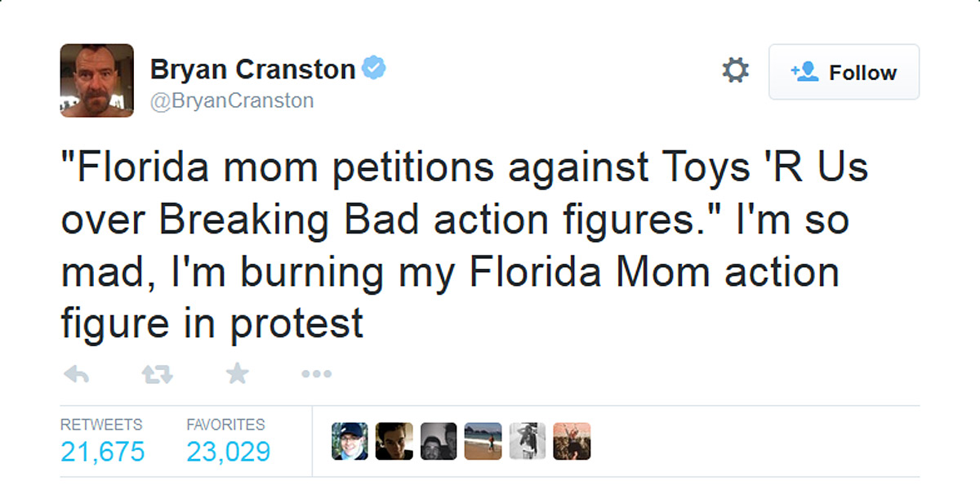Click the beach photo user avatar
Screen dimensions: 980x490
coord(482,441)
